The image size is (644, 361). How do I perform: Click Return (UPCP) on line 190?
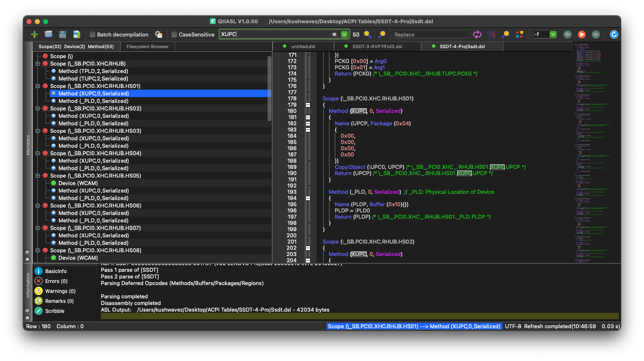pos(353,173)
